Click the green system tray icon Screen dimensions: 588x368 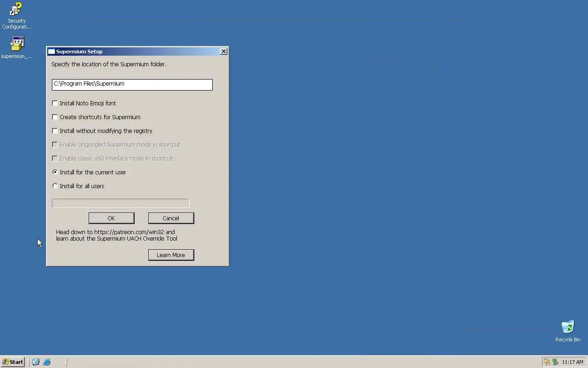pyautogui.click(x=555, y=362)
